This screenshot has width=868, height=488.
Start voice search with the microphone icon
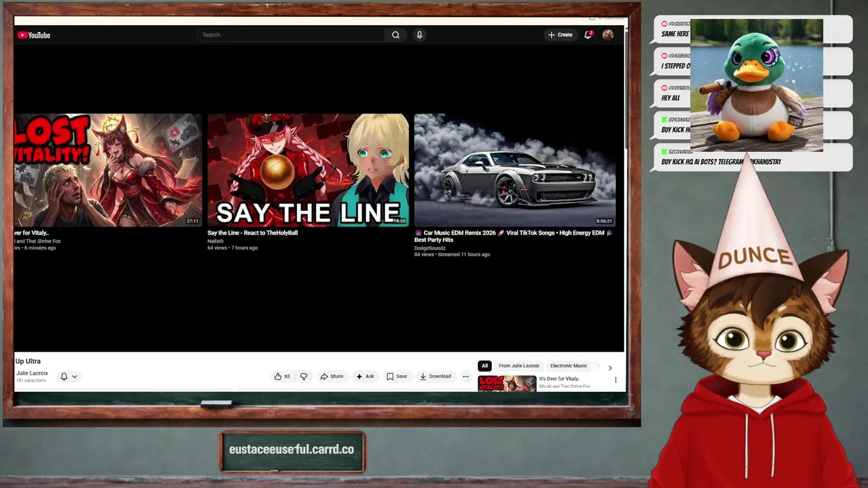419,35
